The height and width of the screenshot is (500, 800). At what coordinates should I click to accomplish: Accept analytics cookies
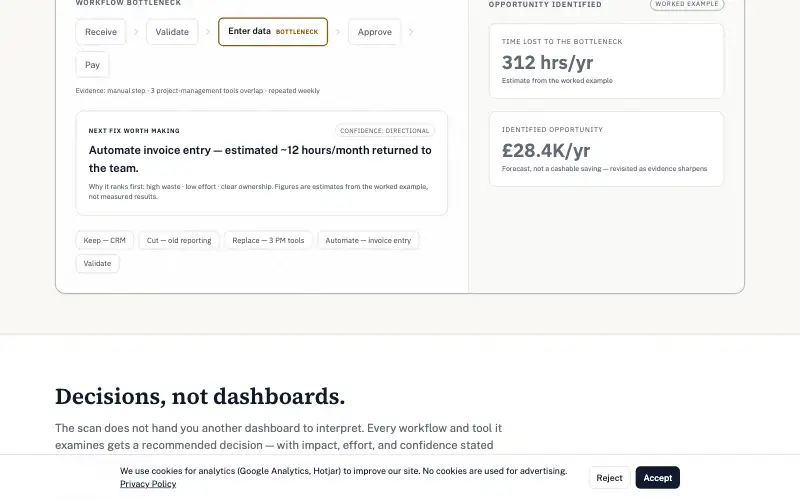[x=658, y=478]
